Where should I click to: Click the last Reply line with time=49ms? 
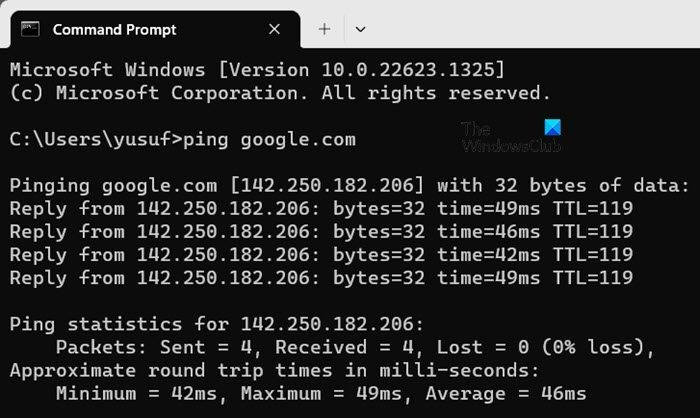click(x=321, y=277)
